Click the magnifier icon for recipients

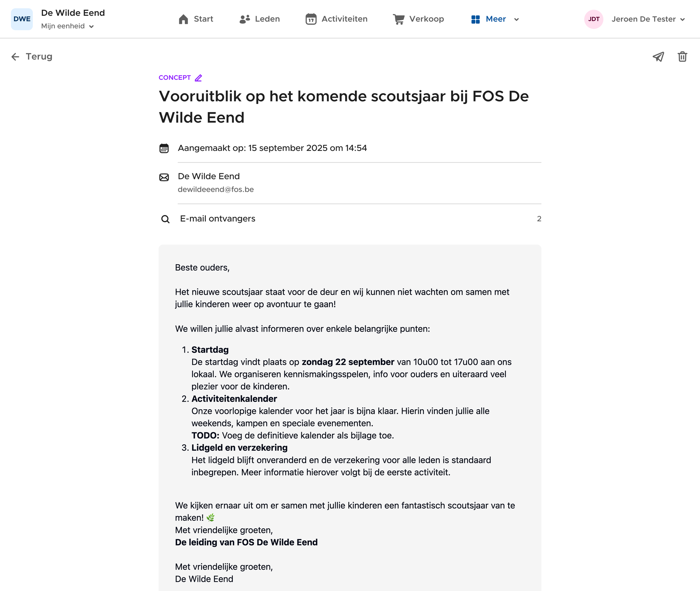[165, 219]
